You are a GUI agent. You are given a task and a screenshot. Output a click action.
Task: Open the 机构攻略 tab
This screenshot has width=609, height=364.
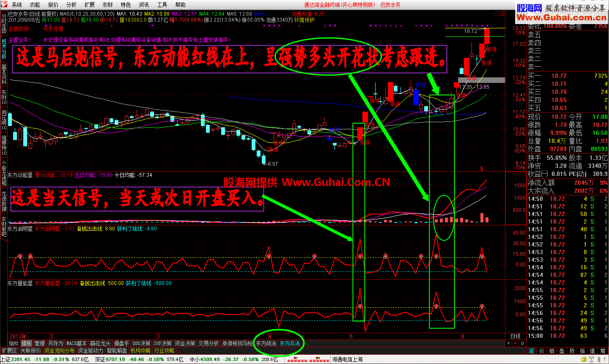coord(141,350)
